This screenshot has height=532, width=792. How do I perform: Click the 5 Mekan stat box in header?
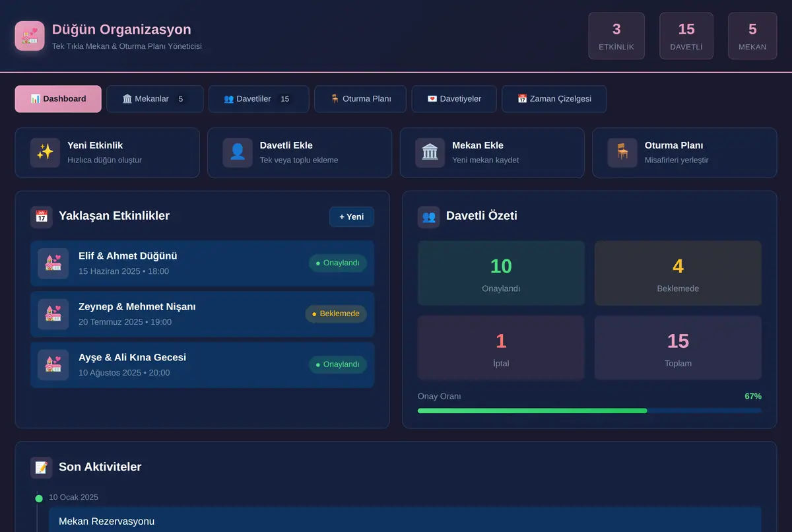pos(752,36)
